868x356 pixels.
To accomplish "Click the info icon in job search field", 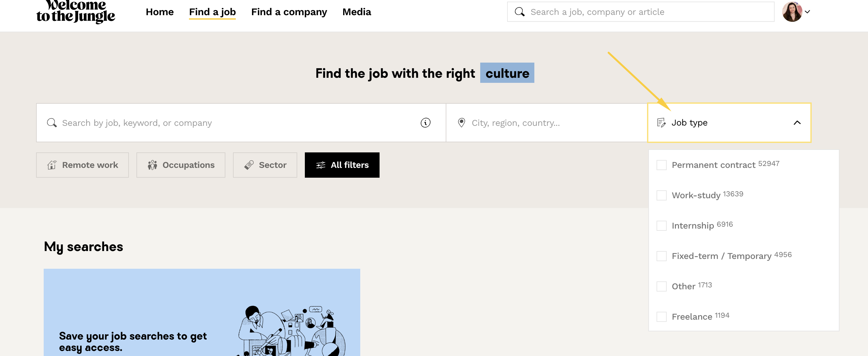I will (x=425, y=123).
